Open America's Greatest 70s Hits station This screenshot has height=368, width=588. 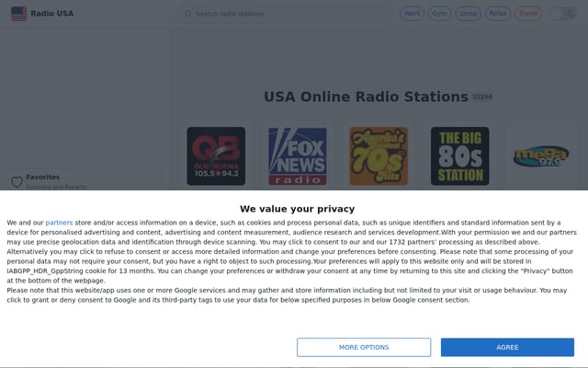coord(379,155)
